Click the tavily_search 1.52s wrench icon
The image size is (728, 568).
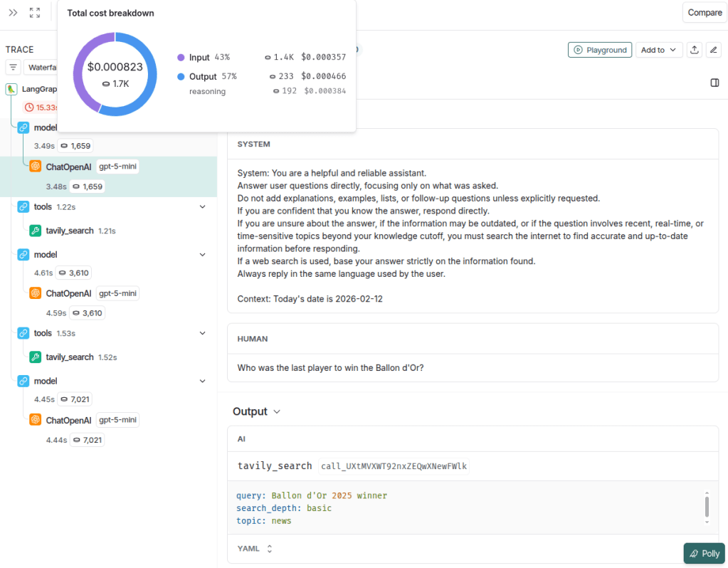click(35, 357)
